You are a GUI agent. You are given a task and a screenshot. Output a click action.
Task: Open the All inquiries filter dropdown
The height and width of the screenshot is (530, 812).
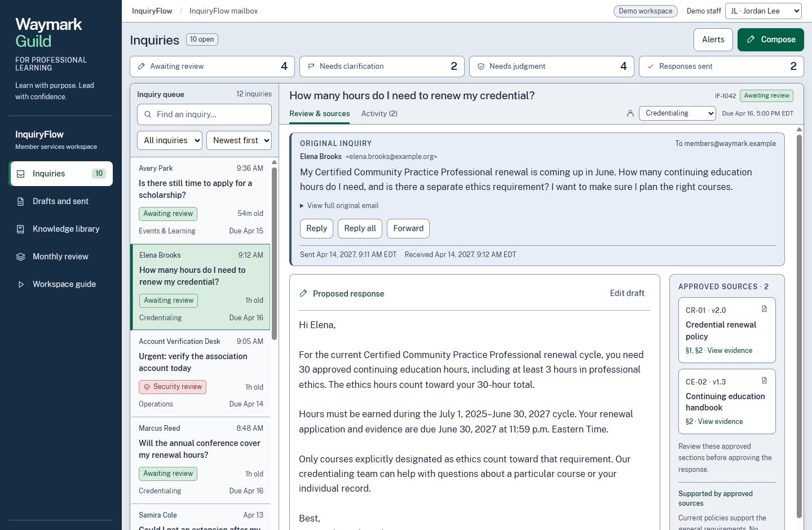coord(170,140)
